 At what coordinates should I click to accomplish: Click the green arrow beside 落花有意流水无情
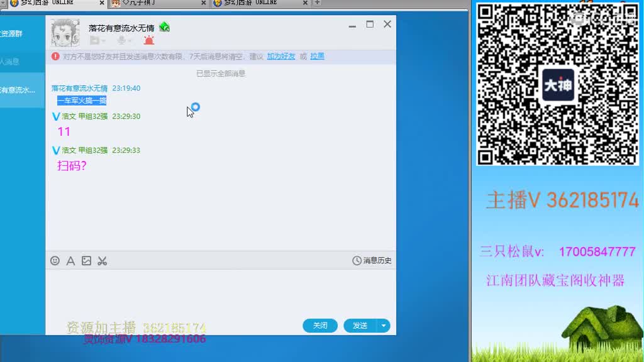pyautogui.click(x=165, y=26)
